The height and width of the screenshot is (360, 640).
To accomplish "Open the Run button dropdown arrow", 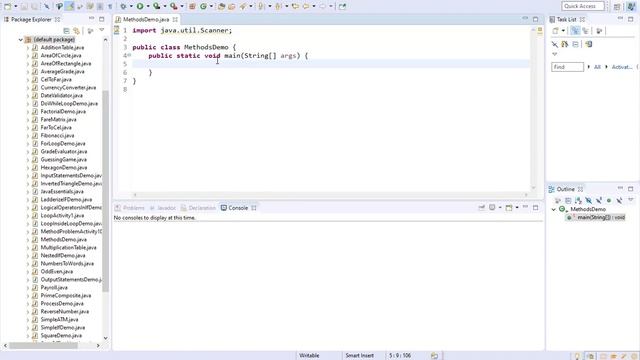I will click(148, 6).
